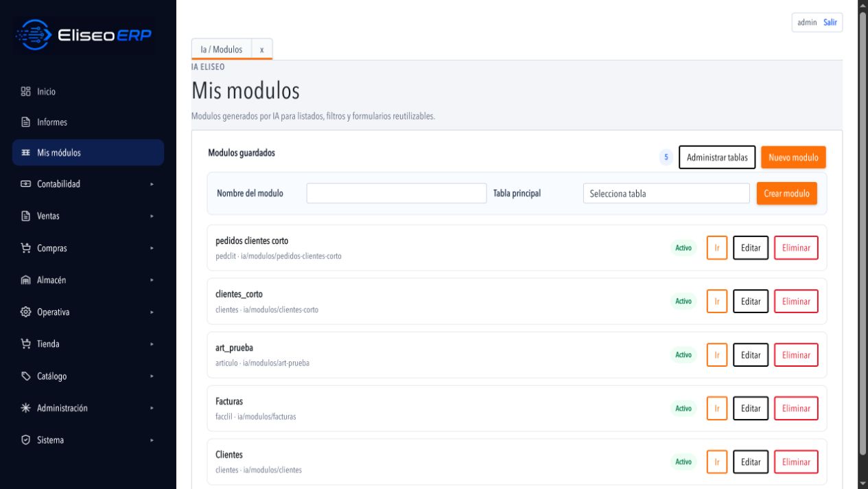The image size is (868, 489).
Task: Expand the Sistema submenu arrow
Action: click(152, 440)
